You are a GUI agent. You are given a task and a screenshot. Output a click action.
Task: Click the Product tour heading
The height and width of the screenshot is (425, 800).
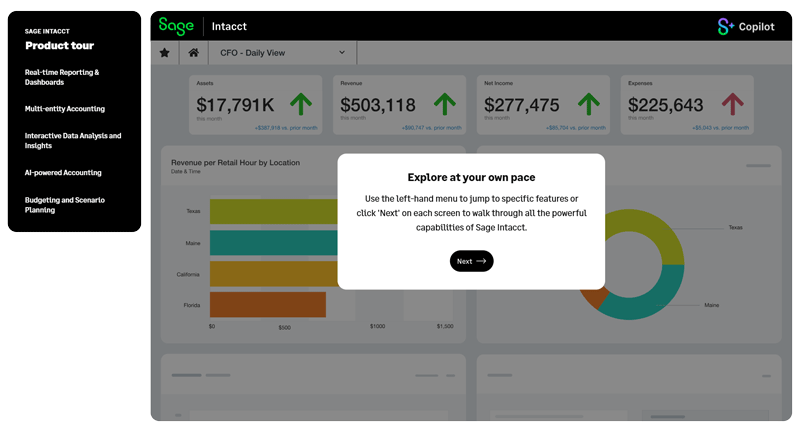pos(60,45)
